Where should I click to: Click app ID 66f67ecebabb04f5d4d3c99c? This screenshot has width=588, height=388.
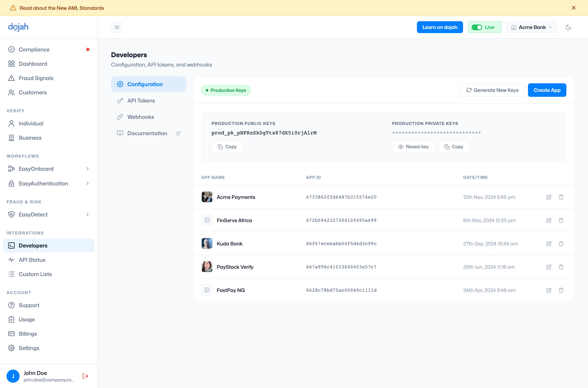[341, 244]
